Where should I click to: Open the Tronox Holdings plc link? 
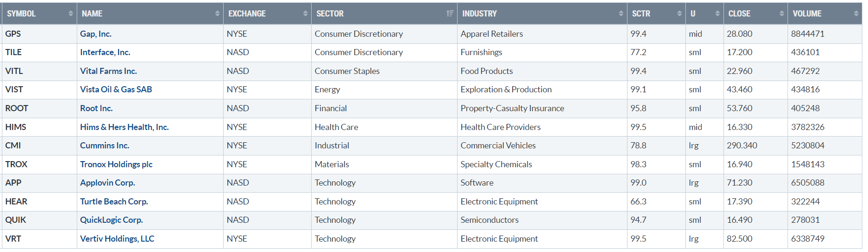(x=116, y=164)
